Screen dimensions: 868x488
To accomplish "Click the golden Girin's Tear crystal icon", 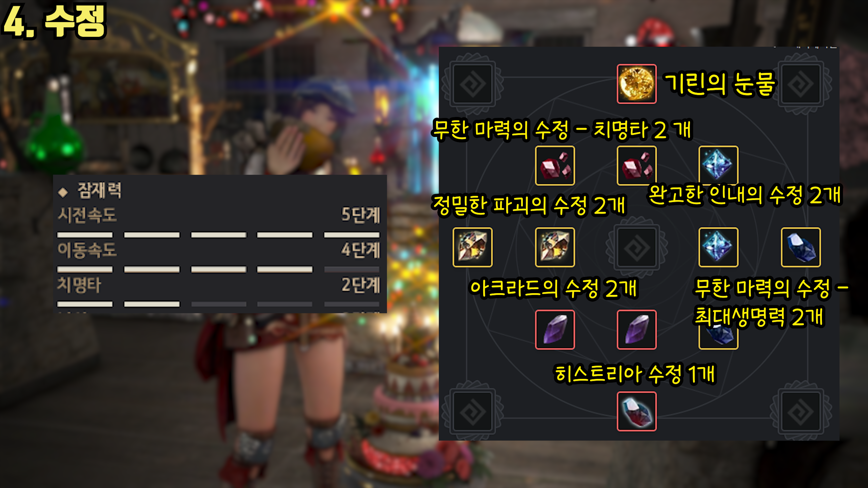I will [636, 84].
